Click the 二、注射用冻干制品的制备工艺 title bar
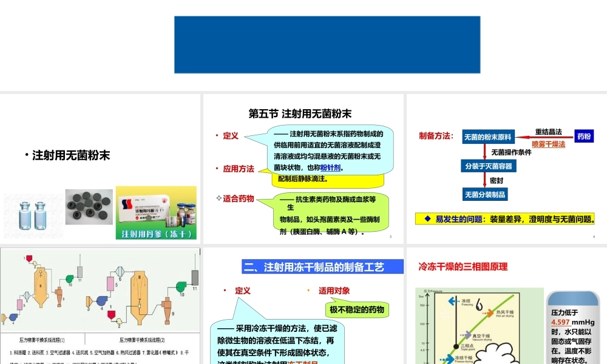607x364 pixels. click(322, 266)
